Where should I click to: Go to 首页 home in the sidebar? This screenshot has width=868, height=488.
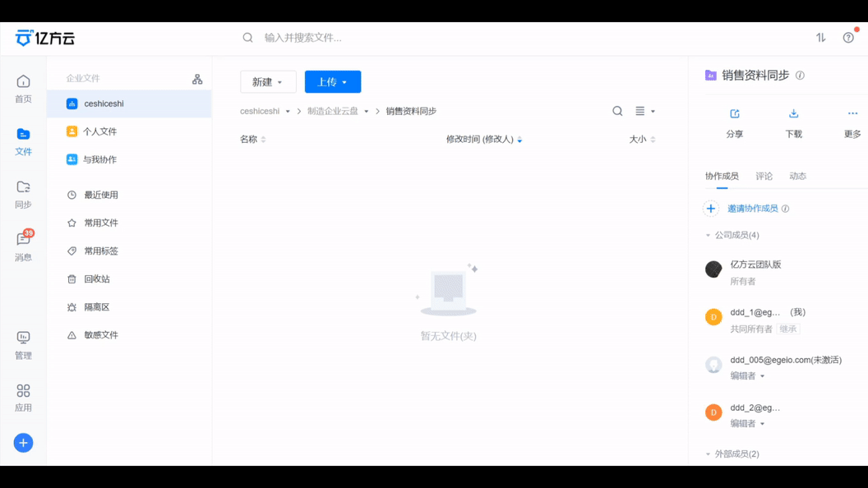23,88
